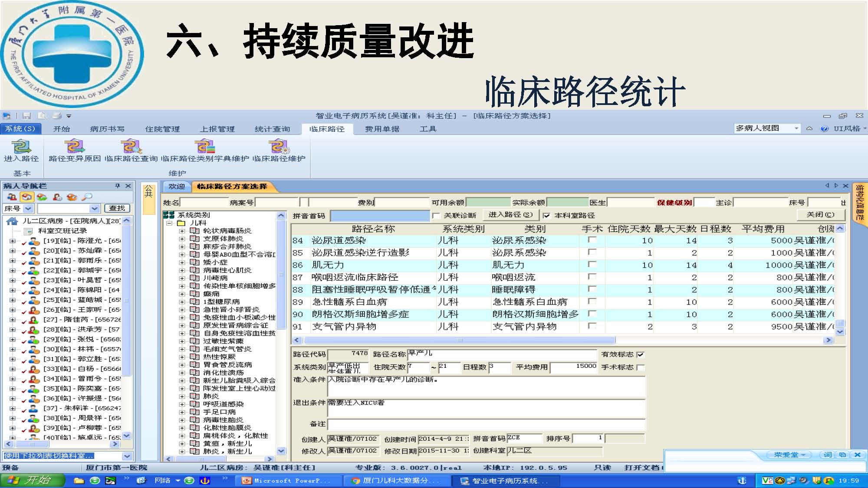This screenshot has width=868, height=488.
Task: Click the home icon of 儿二区病房
Action: click(x=12, y=221)
